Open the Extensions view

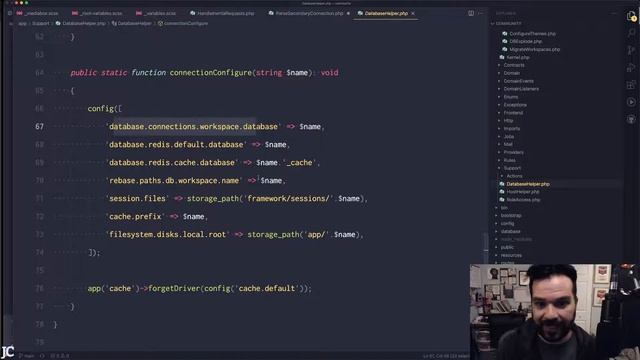click(631, 85)
